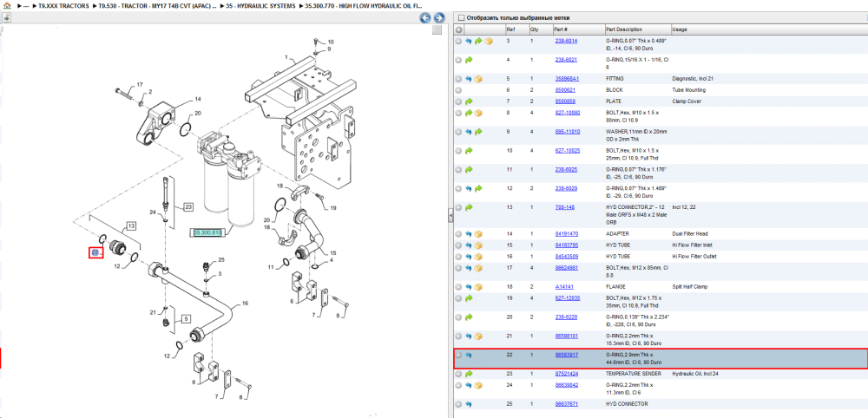
Task: Open part number 238-6014 link
Action: coord(566,41)
